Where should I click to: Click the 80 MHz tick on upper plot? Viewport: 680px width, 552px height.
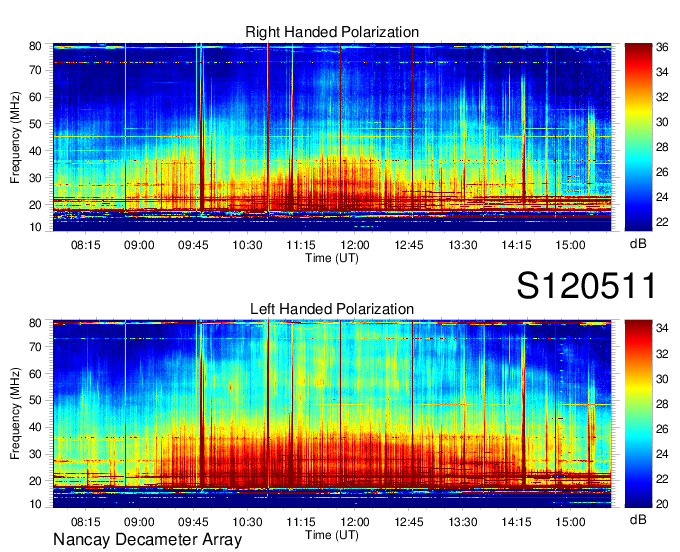pyautogui.click(x=35, y=46)
